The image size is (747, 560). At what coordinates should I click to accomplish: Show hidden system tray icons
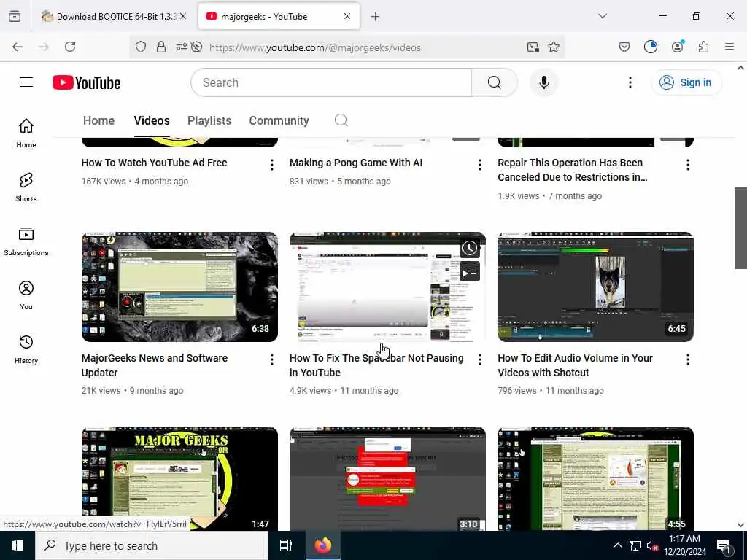tap(617, 545)
